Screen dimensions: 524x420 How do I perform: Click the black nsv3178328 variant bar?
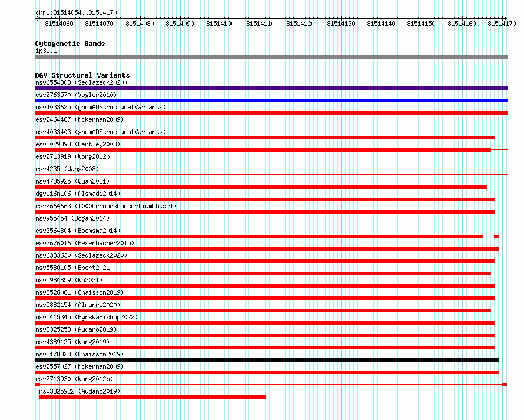[267, 360]
